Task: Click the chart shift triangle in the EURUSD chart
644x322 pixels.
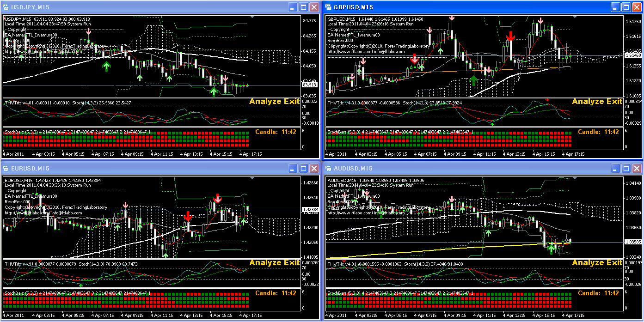Action: click(251, 178)
